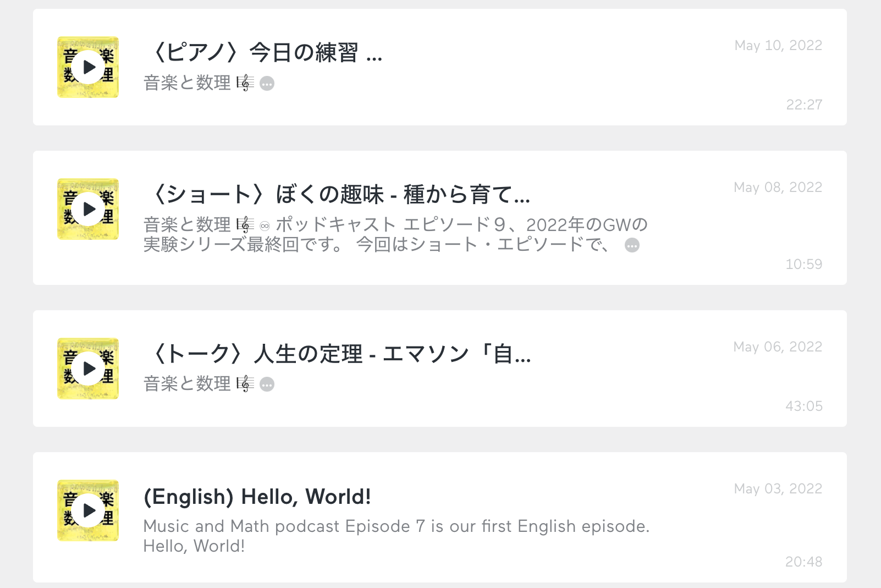Play the 〈ショート〉ぼくの趣味 episode
Image resolution: width=881 pixels, height=588 pixels.
point(88,209)
